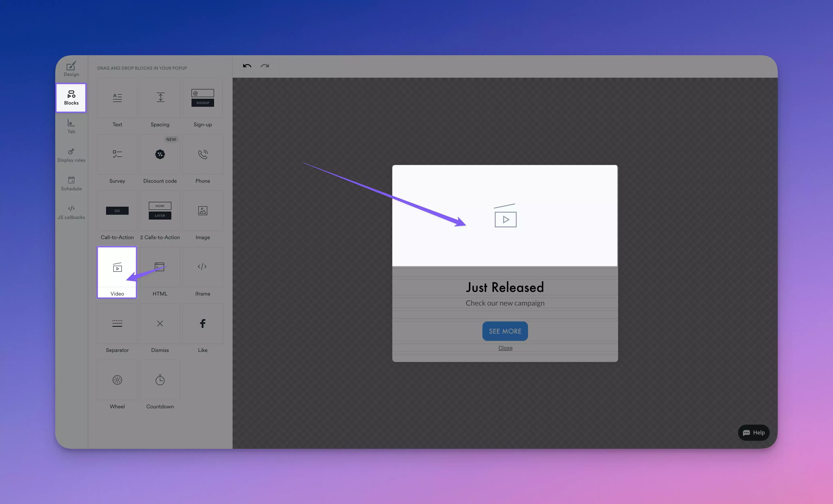The height and width of the screenshot is (504, 833).
Task: Click the 'Text' block label
Action: [117, 125]
